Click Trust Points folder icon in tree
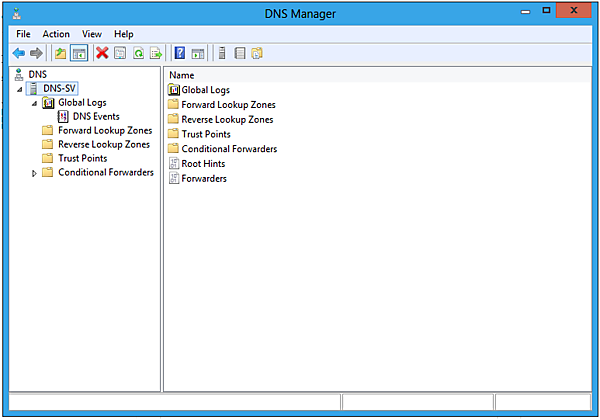Viewport: 600px width, 420px height. coord(47,158)
